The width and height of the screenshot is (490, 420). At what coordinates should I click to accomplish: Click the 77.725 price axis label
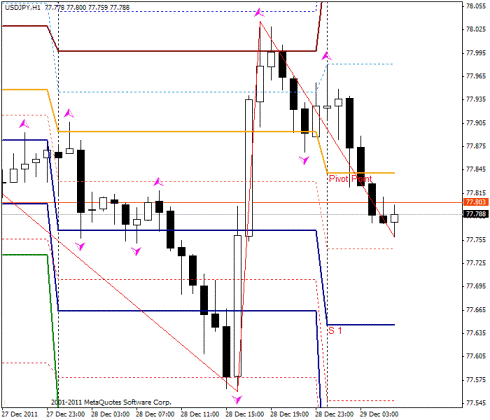(x=476, y=263)
